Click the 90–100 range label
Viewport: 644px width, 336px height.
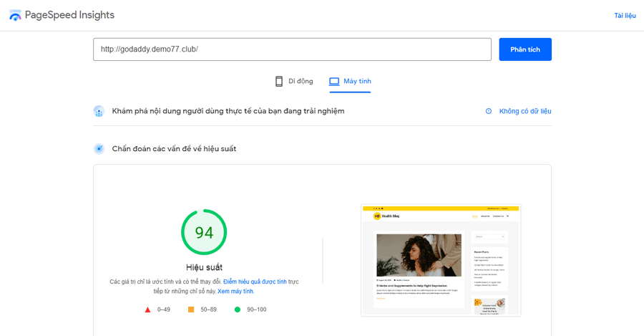[256, 309]
